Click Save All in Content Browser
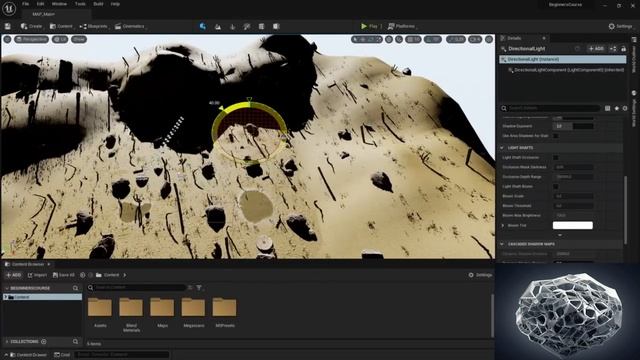 (64, 275)
